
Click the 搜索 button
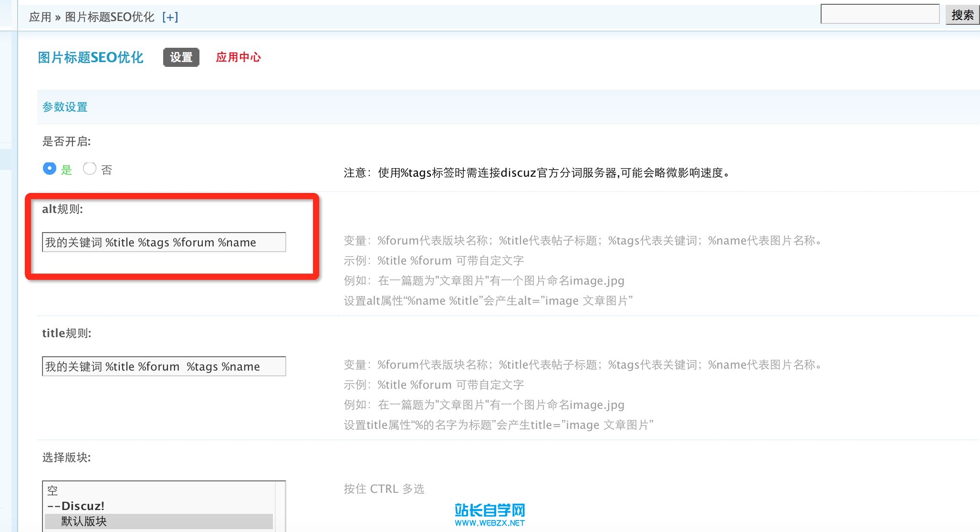point(962,15)
